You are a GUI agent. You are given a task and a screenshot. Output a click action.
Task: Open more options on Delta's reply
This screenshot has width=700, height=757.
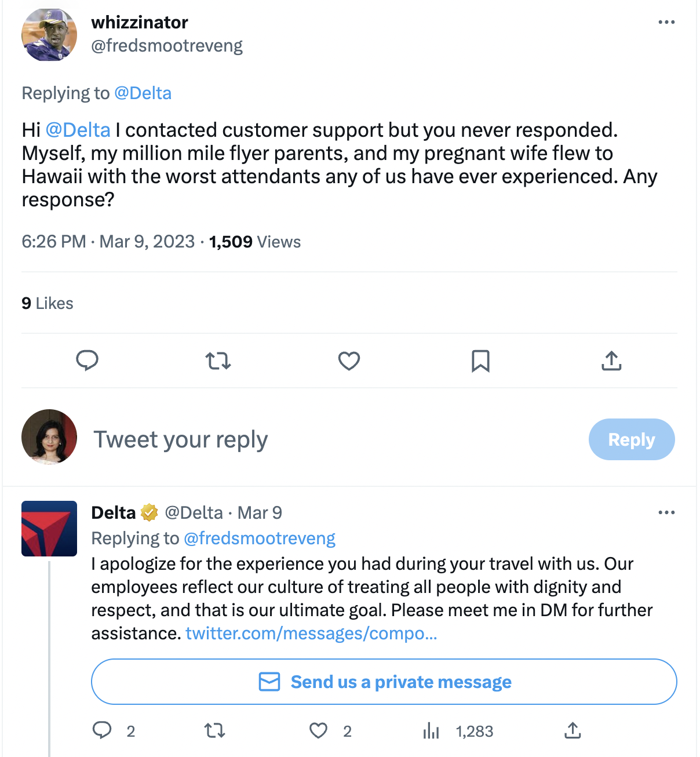666,512
